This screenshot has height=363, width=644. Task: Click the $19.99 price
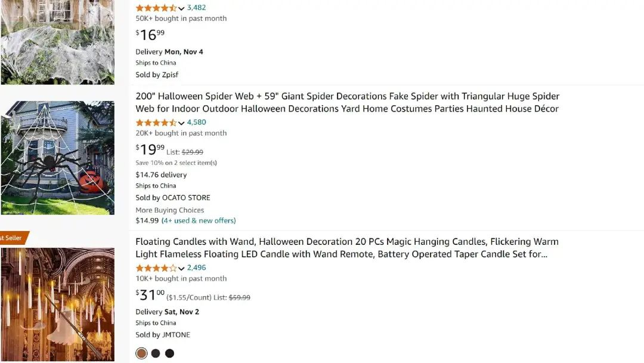pyautogui.click(x=150, y=149)
